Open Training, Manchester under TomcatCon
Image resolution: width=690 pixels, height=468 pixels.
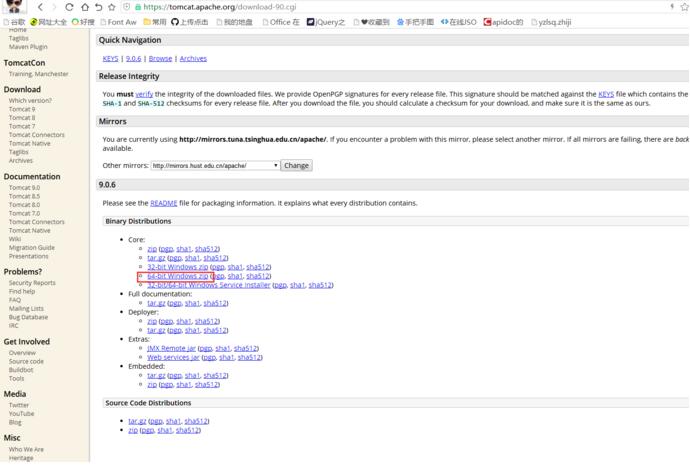[x=38, y=74]
